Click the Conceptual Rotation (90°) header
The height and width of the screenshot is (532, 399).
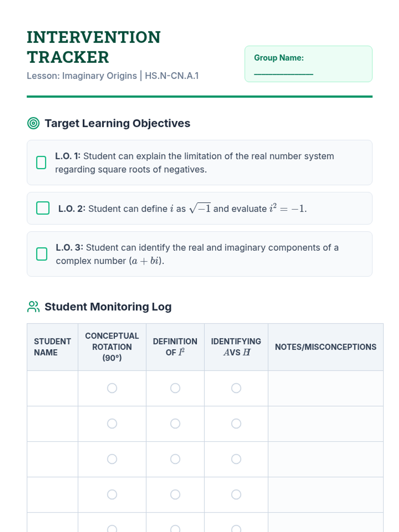(x=112, y=347)
